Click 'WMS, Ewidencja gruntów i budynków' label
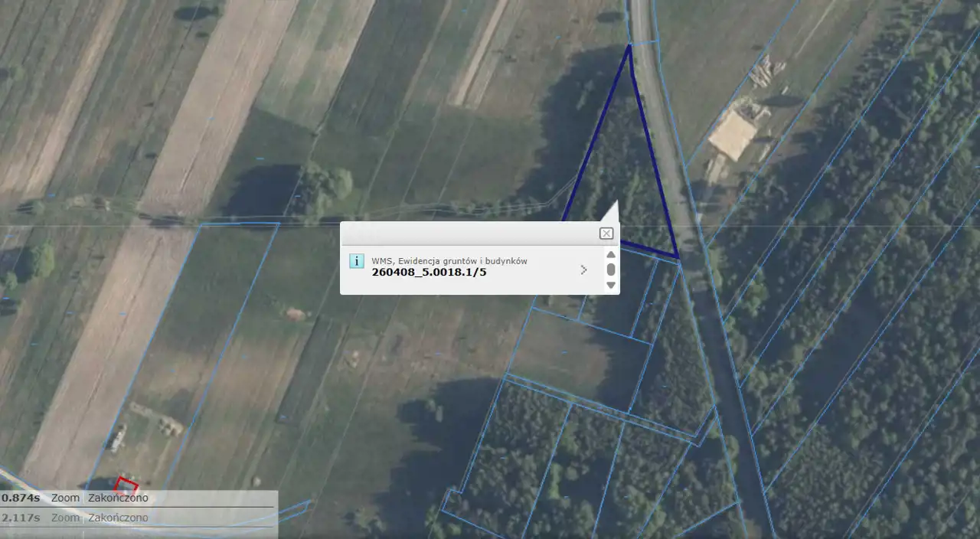 [x=449, y=261]
